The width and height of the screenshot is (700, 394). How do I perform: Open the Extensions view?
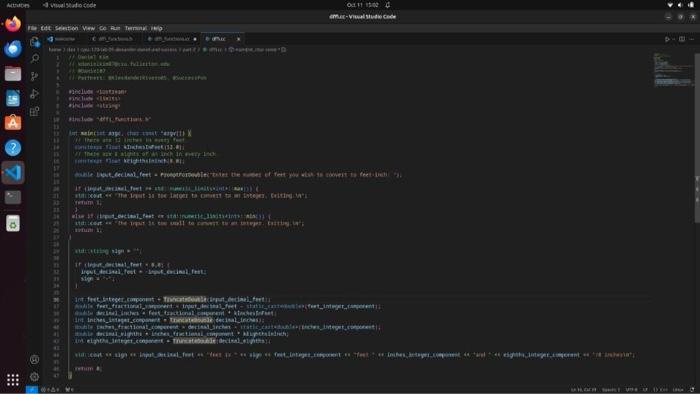tap(34, 111)
